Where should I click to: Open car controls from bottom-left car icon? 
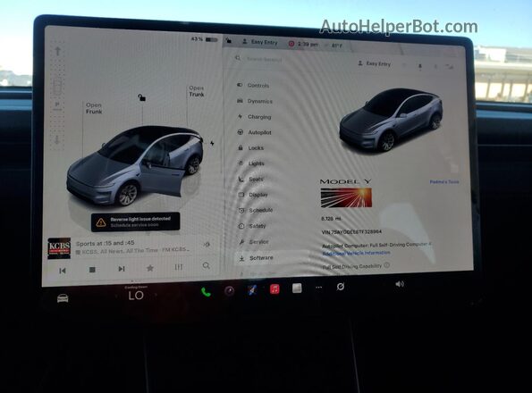[x=63, y=298]
